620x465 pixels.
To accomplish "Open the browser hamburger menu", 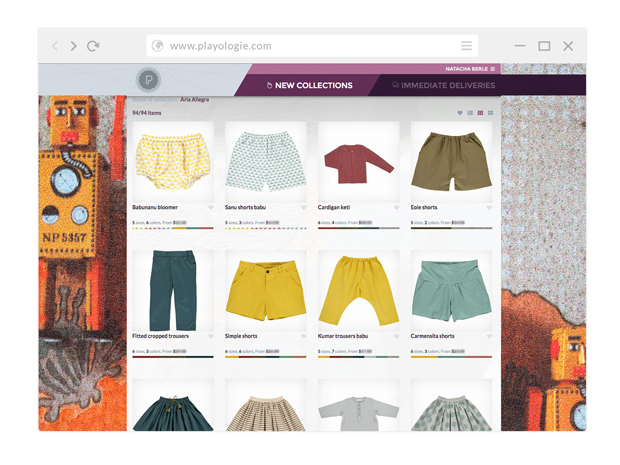I will click(467, 46).
